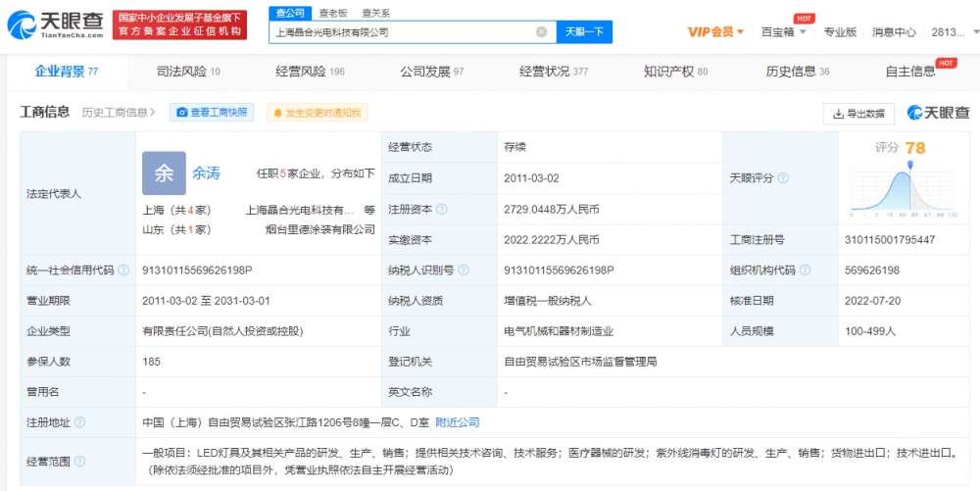Image resolution: width=980 pixels, height=491 pixels.
Task: Click 导出数据 button
Action: pyautogui.click(x=858, y=114)
